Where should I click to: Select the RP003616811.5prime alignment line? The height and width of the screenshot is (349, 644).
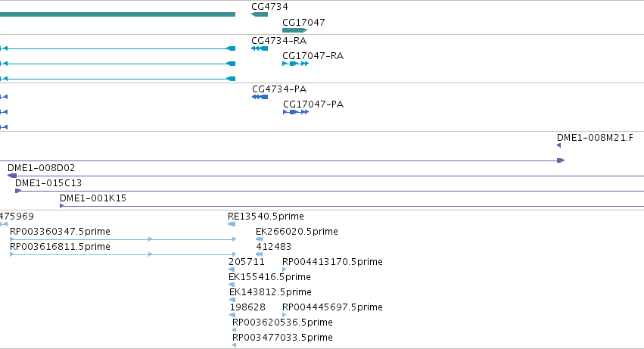(x=123, y=254)
